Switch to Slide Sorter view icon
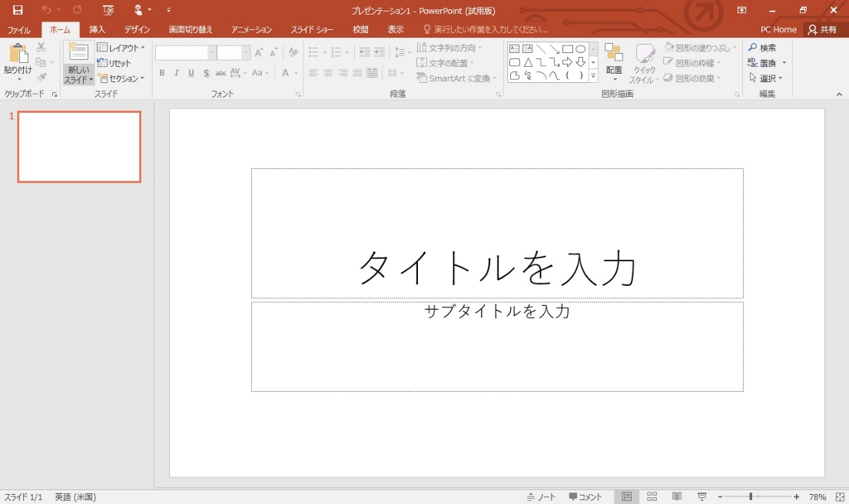Image resolution: width=849 pixels, height=504 pixels. click(652, 497)
